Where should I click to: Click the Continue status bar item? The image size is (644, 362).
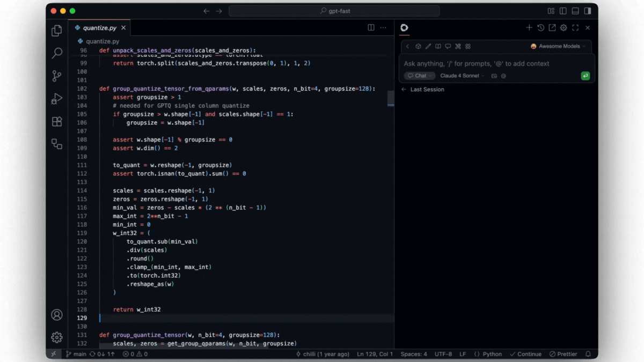(x=525, y=354)
